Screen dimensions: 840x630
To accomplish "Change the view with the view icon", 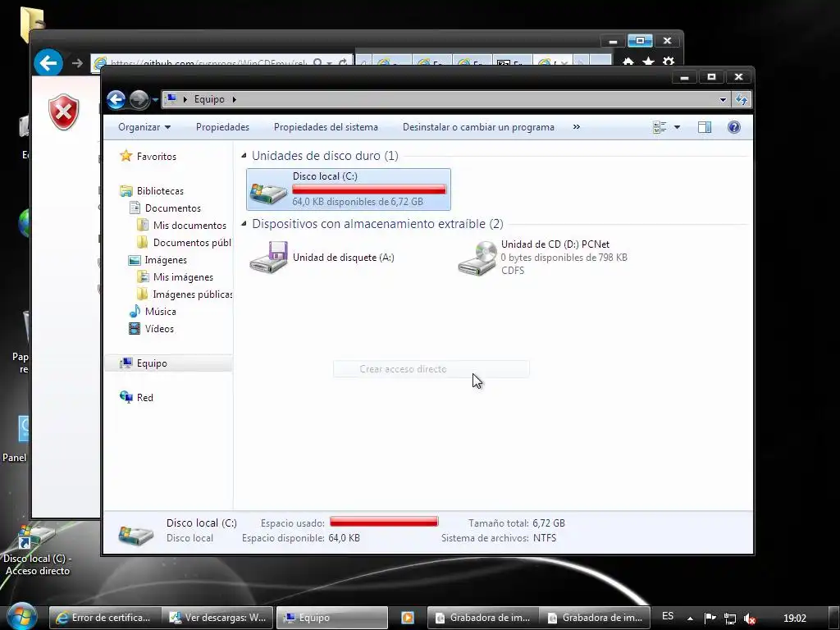I will [660, 127].
